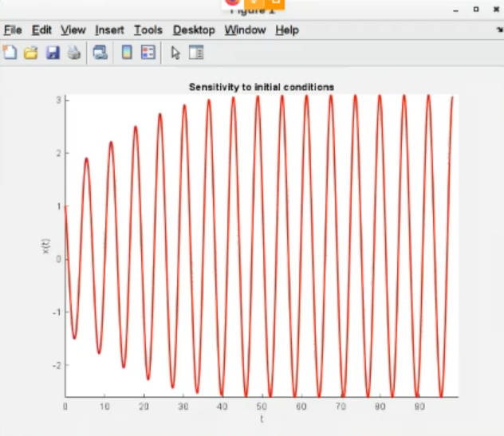The height and width of the screenshot is (436, 504).
Task: Open a file using the folder icon
Action: point(30,53)
